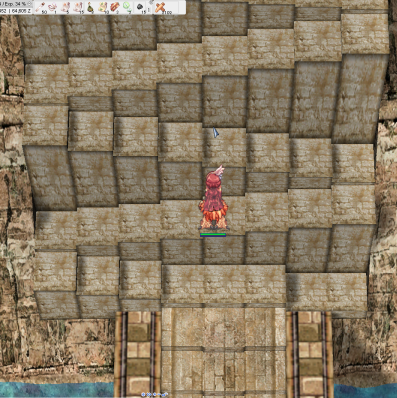The image size is (397, 398).
Task: Toggle the round button beside Exp 34%
Action: 30,3
